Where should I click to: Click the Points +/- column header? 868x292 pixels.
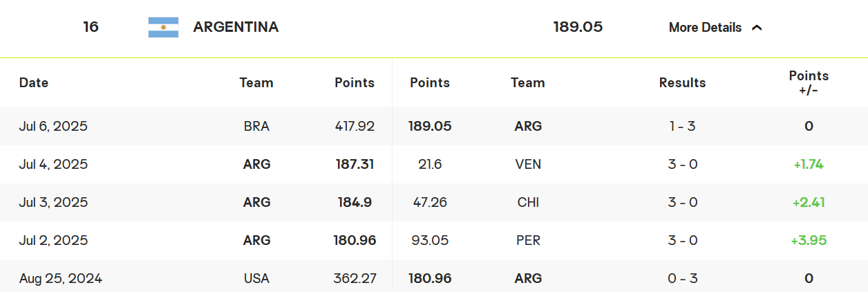pyautogui.click(x=809, y=82)
